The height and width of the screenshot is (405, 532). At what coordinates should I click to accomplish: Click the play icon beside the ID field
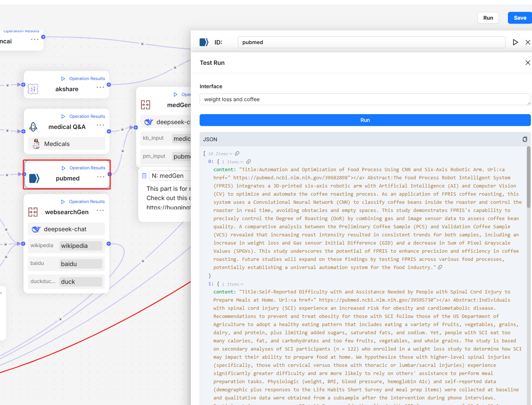[x=515, y=42]
